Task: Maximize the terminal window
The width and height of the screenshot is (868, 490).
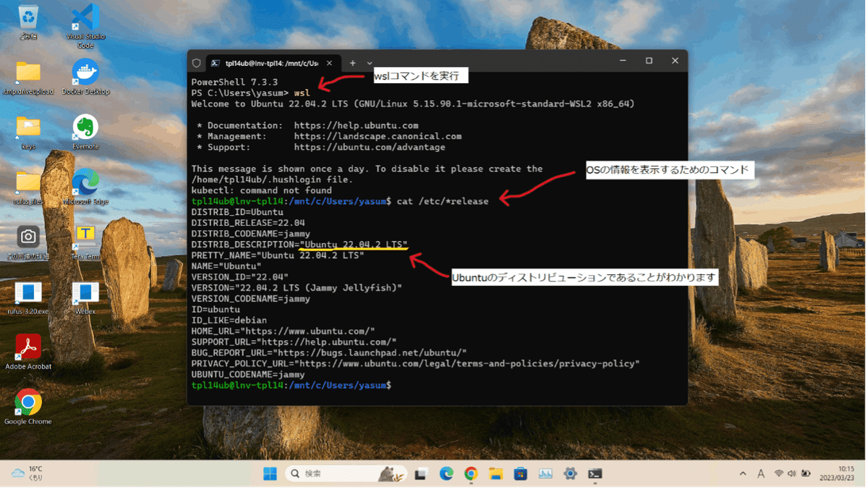Action: [649, 61]
